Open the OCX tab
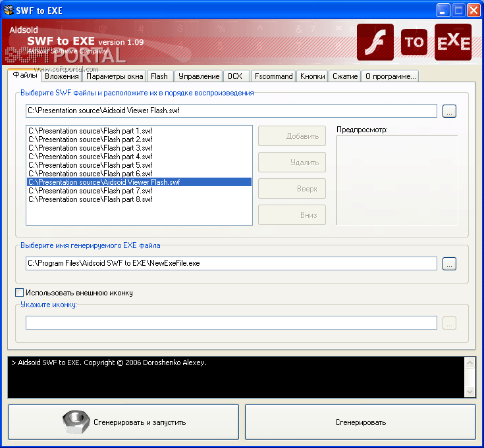 [236, 76]
